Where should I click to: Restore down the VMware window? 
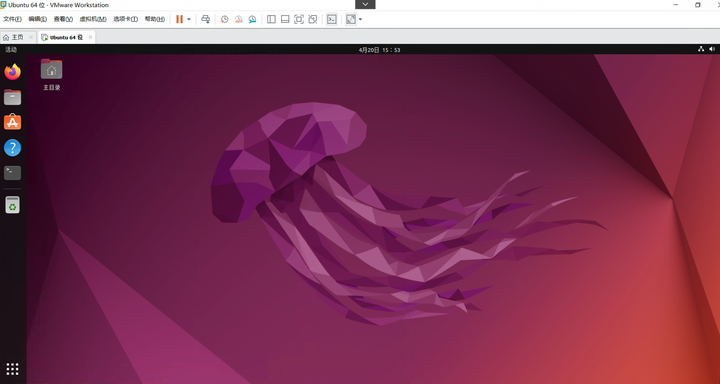(x=698, y=5)
